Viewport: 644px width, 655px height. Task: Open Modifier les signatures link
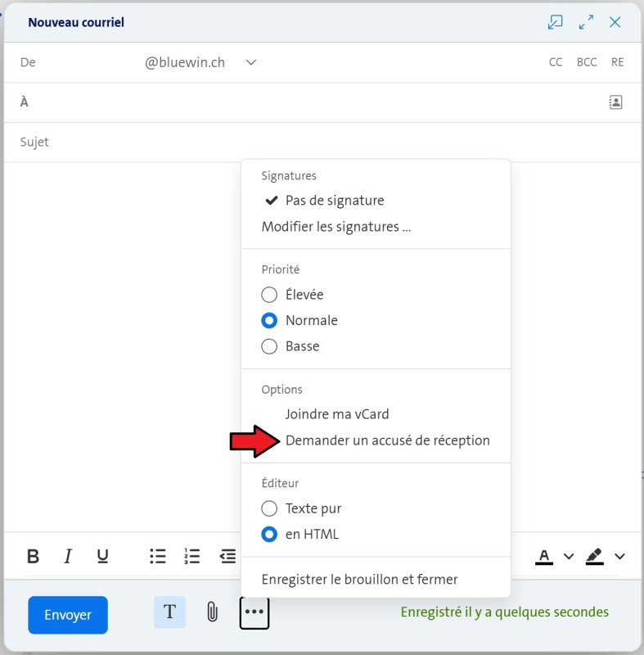pyautogui.click(x=336, y=227)
